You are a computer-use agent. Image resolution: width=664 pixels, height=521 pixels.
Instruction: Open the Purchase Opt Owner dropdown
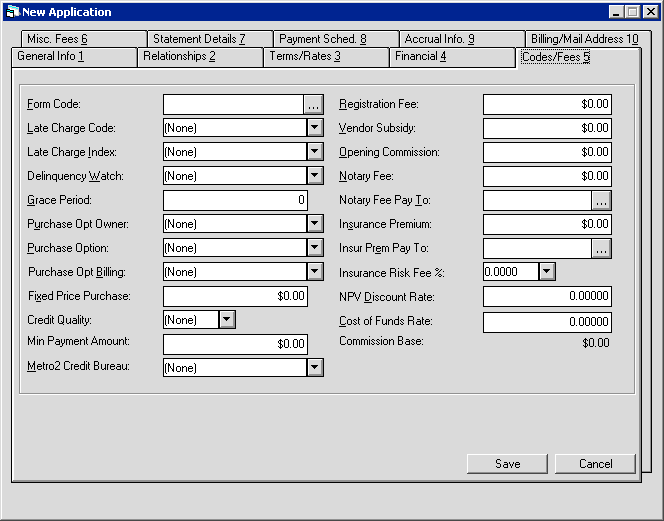tap(315, 224)
